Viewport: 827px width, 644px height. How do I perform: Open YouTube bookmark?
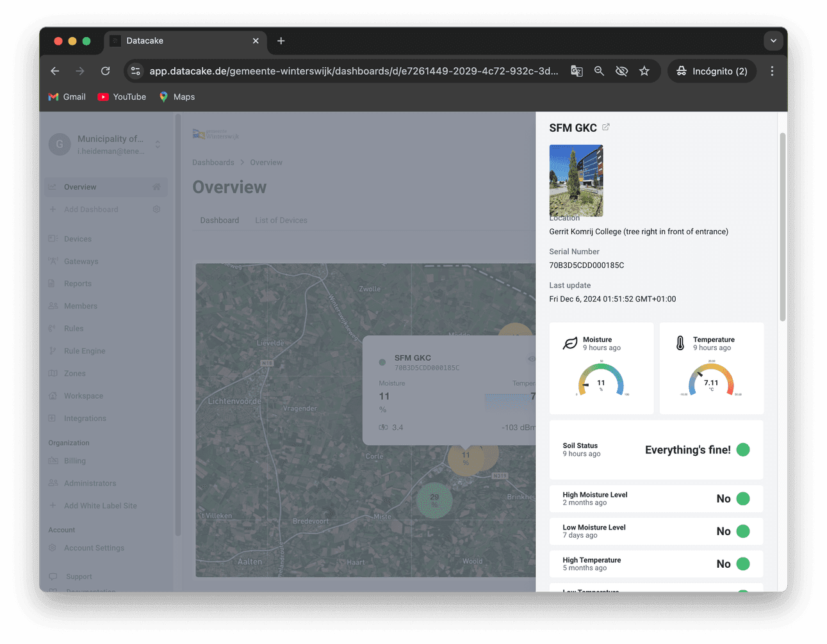(x=122, y=97)
